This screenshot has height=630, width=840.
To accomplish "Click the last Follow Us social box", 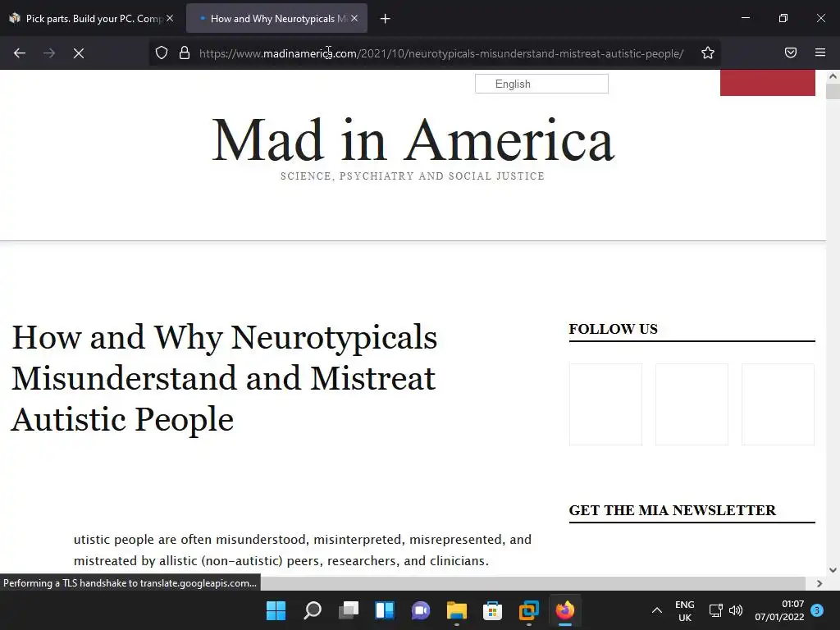I will [778, 404].
